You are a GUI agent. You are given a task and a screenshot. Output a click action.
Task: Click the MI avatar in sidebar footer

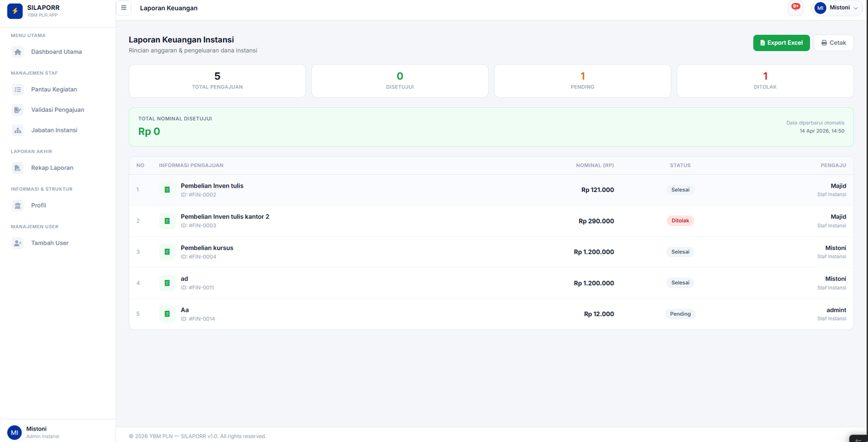click(x=15, y=432)
